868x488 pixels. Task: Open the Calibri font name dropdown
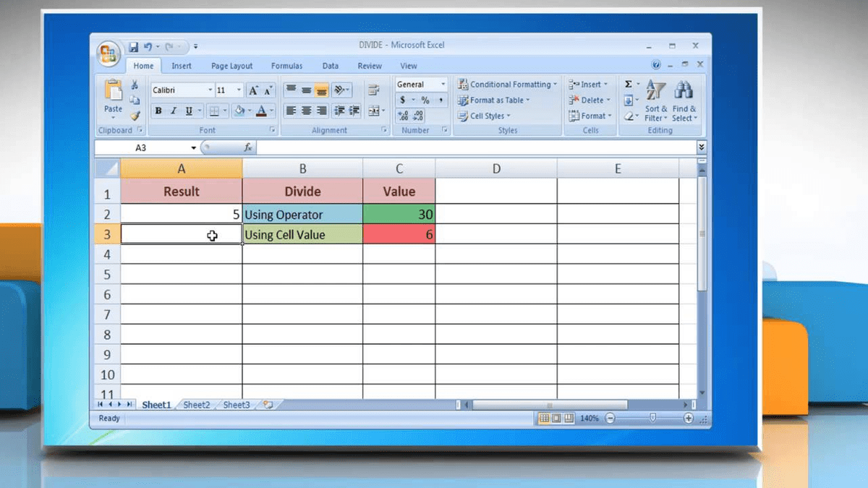coord(210,90)
